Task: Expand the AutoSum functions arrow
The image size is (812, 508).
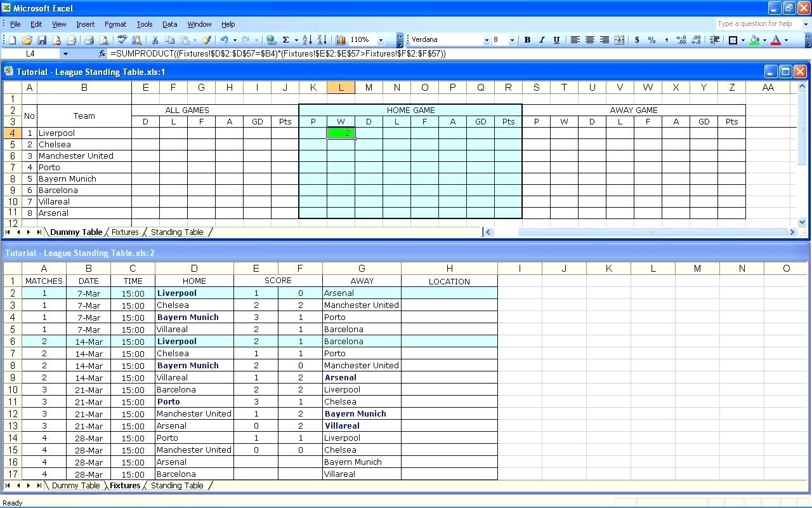Action: pos(296,40)
